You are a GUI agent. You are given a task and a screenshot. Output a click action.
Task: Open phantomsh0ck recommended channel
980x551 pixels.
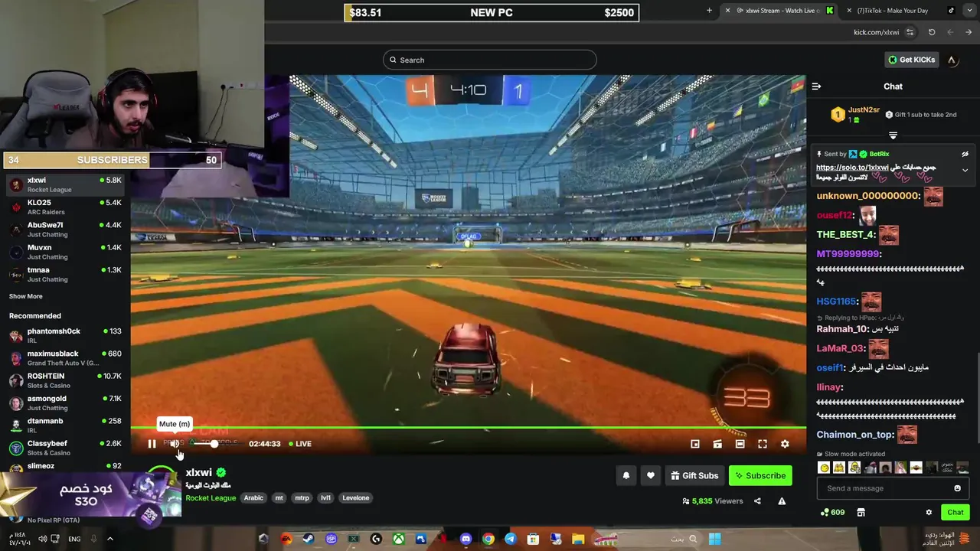(65, 335)
